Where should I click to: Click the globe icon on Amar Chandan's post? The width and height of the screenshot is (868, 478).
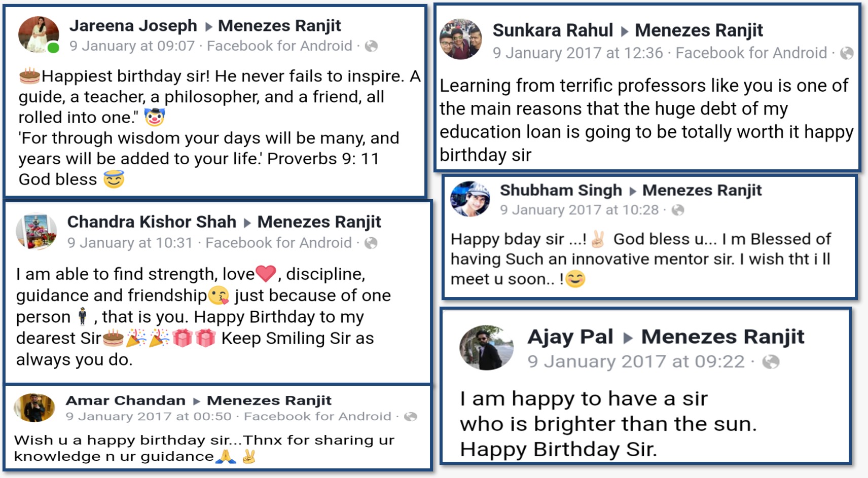click(411, 417)
